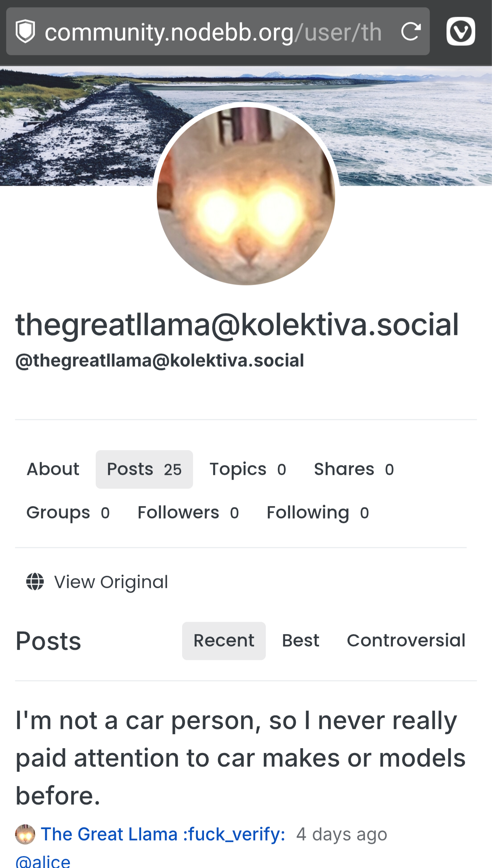The width and height of the screenshot is (492, 868).
Task: View the Followers list tab
Action: [x=188, y=513]
